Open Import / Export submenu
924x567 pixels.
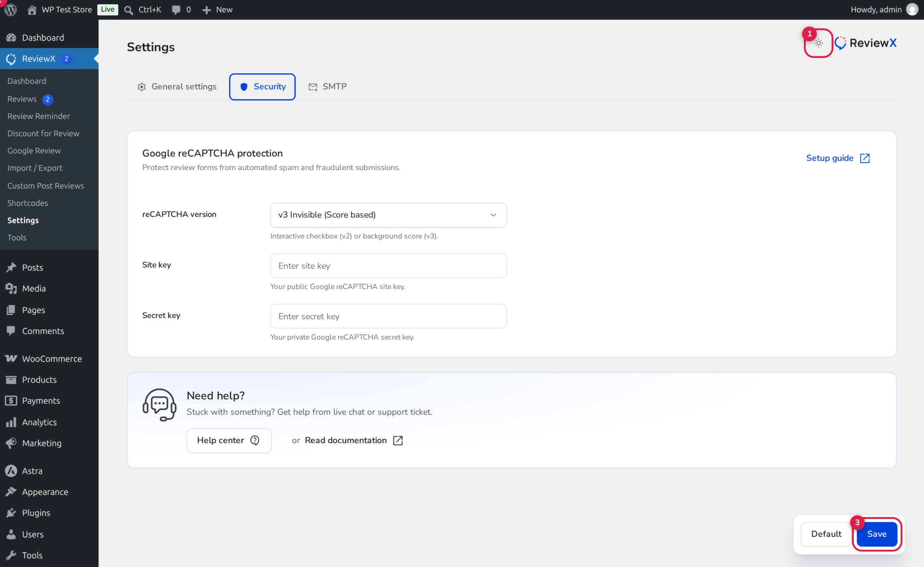[x=35, y=168]
